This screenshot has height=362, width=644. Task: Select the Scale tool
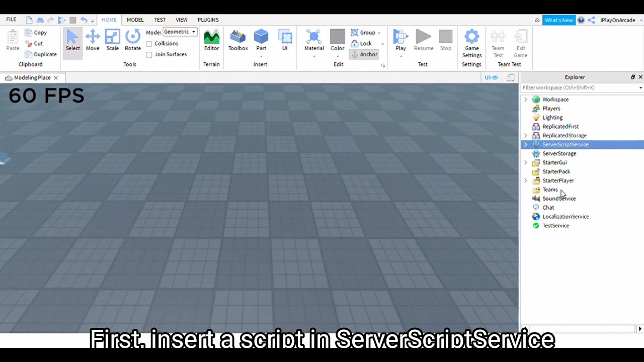click(113, 40)
